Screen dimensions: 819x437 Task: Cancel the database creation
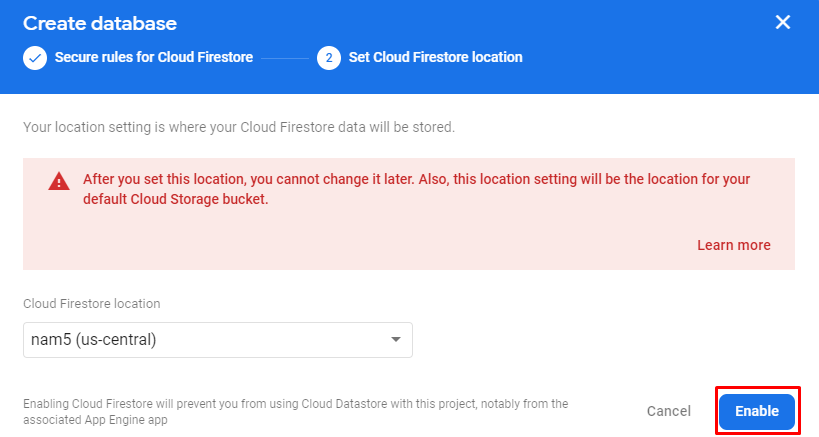tap(669, 411)
